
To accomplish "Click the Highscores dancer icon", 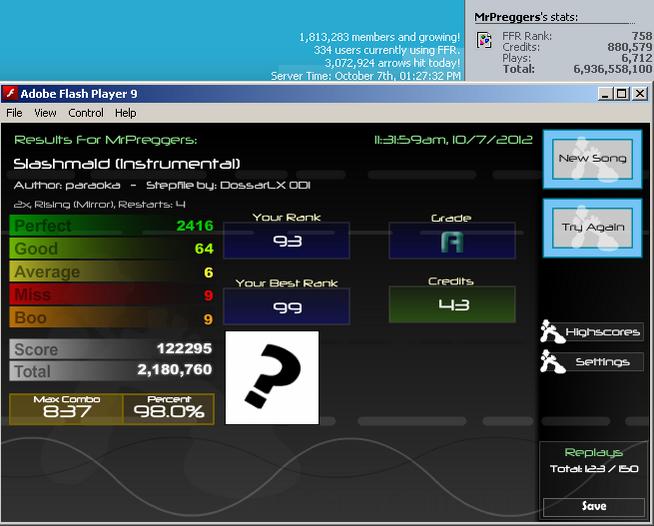I will 552,331.
